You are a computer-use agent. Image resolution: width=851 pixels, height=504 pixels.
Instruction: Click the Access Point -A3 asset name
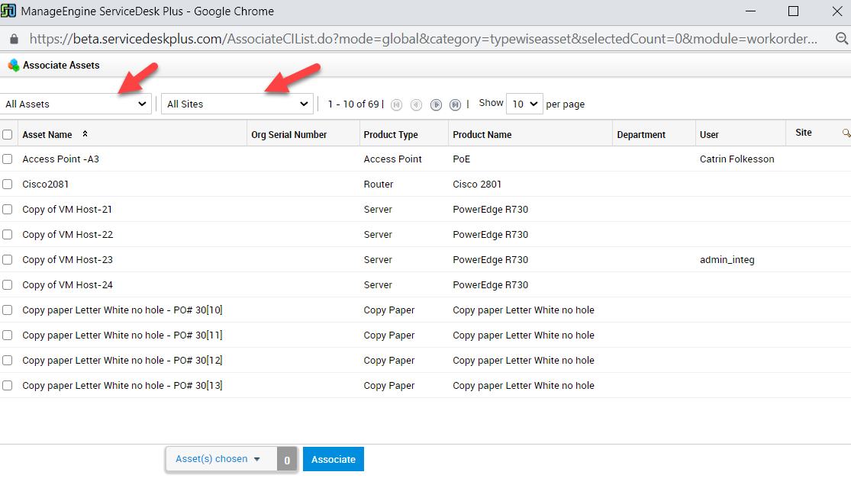click(x=61, y=159)
